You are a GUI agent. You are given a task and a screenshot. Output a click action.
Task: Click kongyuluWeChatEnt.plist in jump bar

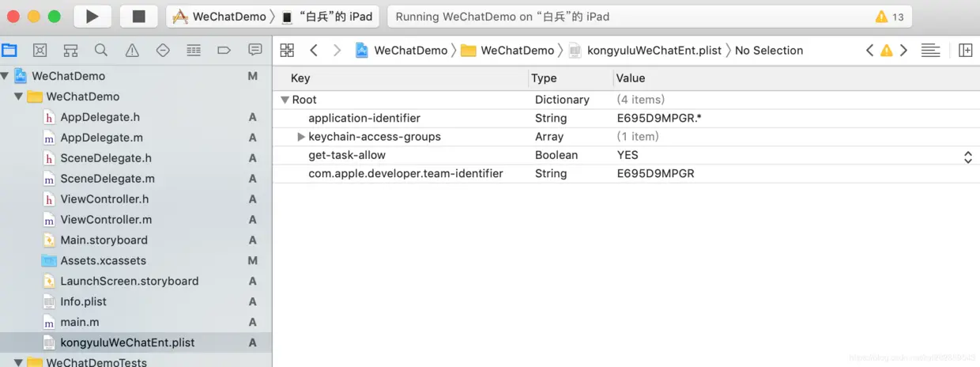(645, 50)
